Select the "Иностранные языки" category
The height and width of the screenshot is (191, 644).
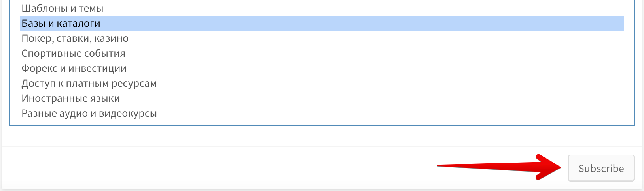click(x=70, y=98)
